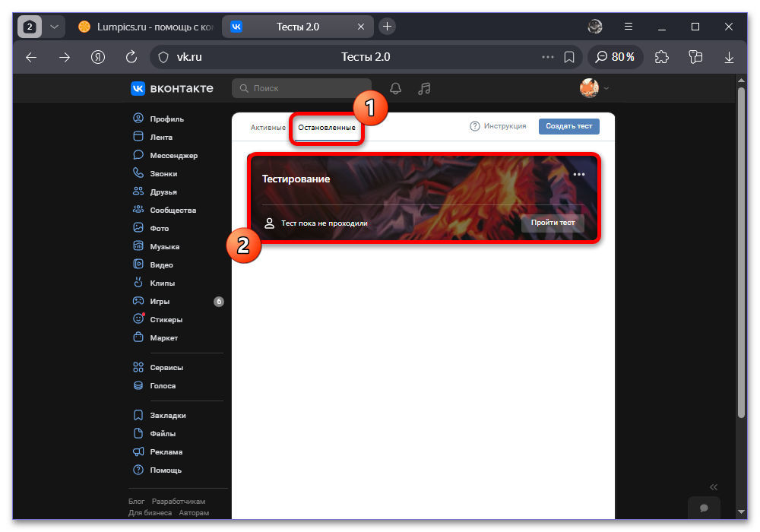
Task: Switch to the Активные tab
Action: click(268, 128)
